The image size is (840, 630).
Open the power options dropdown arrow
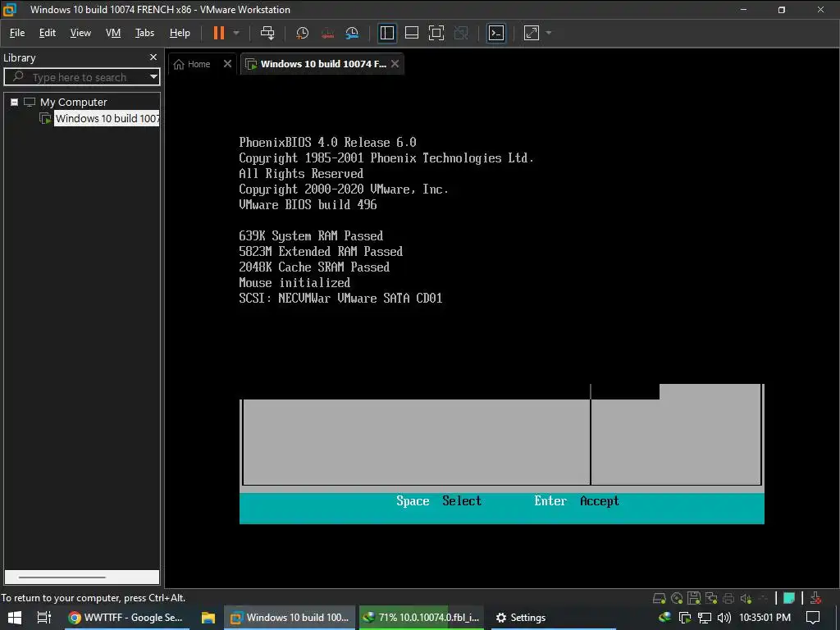(x=236, y=33)
